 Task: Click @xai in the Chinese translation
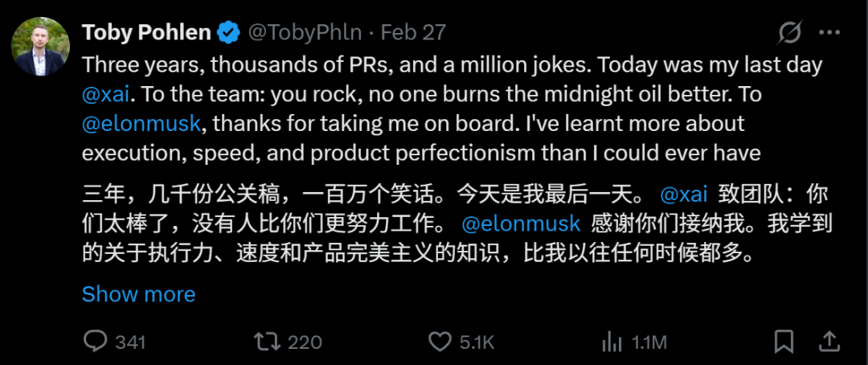[683, 195]
